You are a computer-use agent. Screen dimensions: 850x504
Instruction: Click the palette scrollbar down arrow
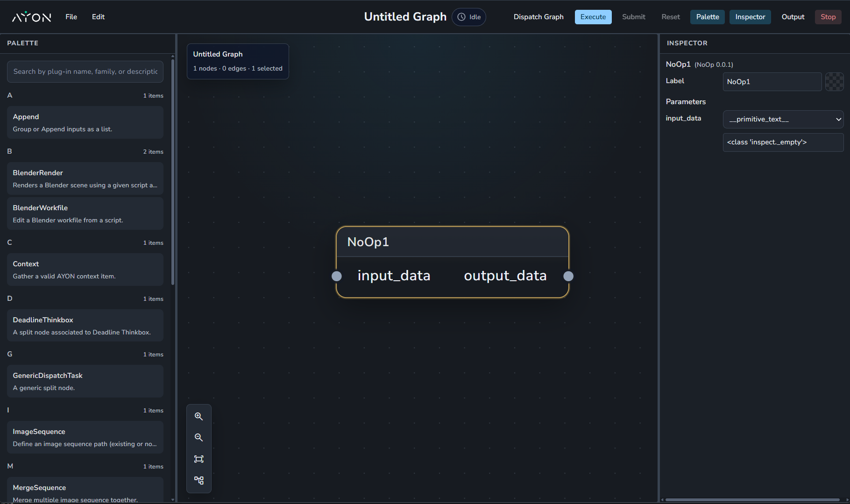(x=173, y=500)
